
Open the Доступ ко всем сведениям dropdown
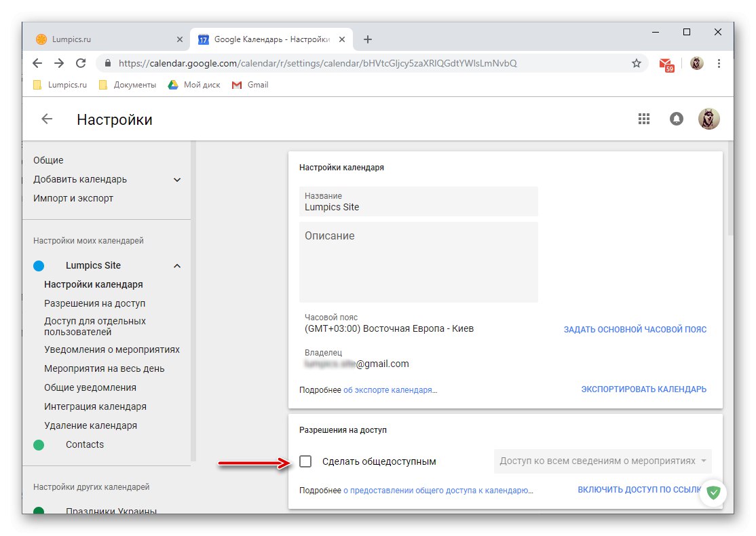pos(603,461)
